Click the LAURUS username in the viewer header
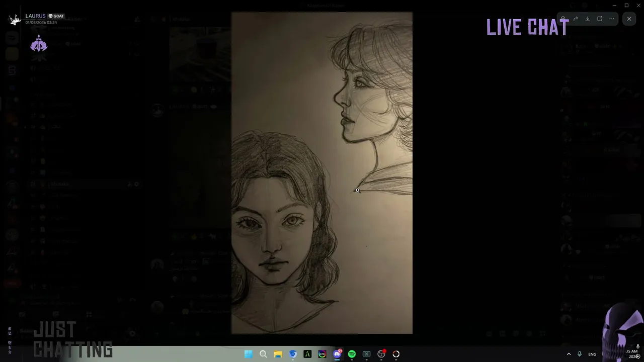This screenshot has width=644, height=362. (35, 16)
